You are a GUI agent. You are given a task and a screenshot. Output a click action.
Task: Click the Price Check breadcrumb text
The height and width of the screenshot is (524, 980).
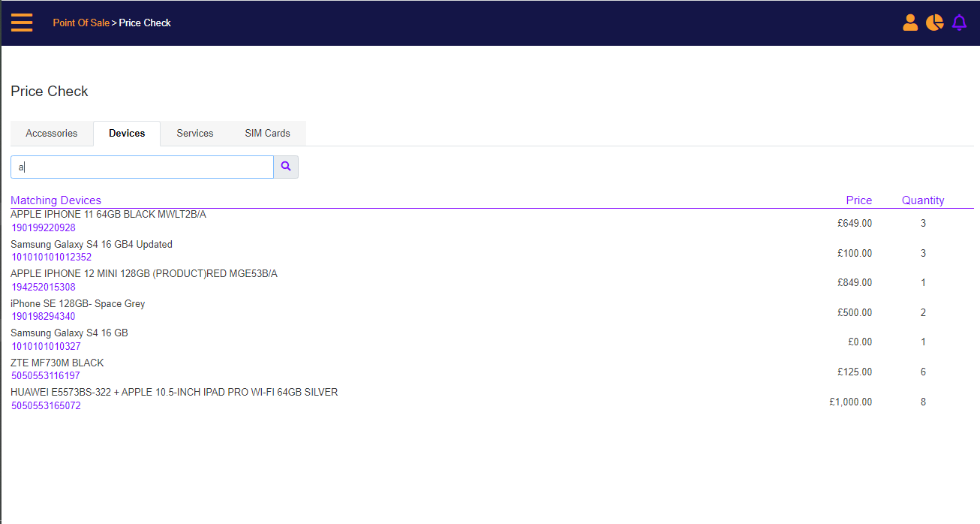[145, 23]
